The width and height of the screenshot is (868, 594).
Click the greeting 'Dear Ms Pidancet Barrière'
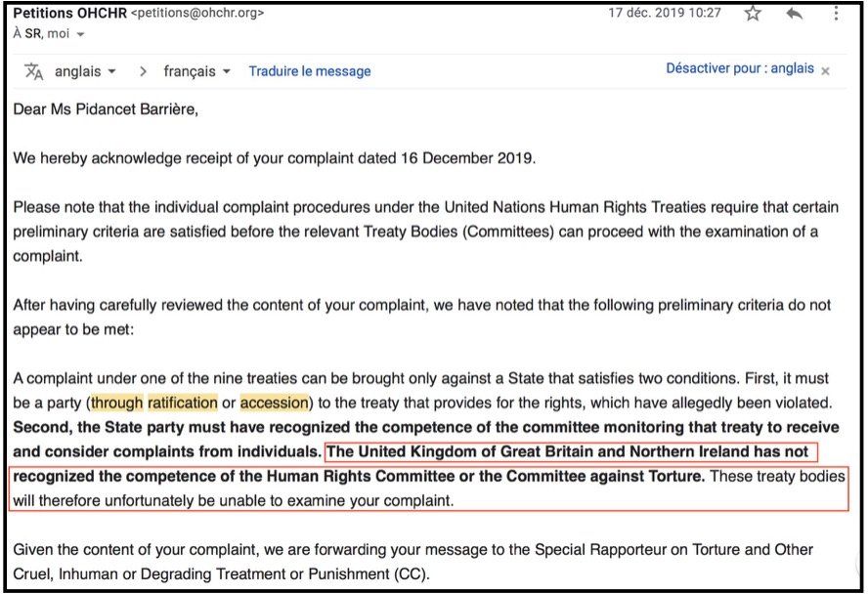pos(106,109)
